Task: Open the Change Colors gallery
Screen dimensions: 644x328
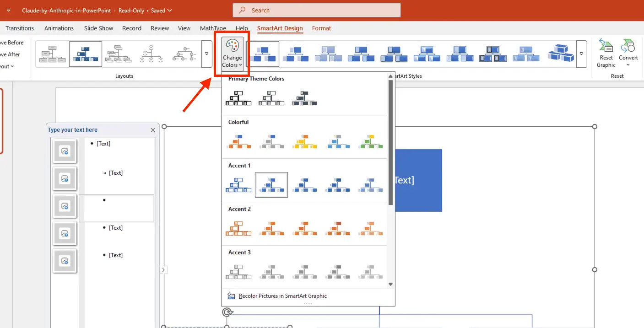Action: coord(232,54)
